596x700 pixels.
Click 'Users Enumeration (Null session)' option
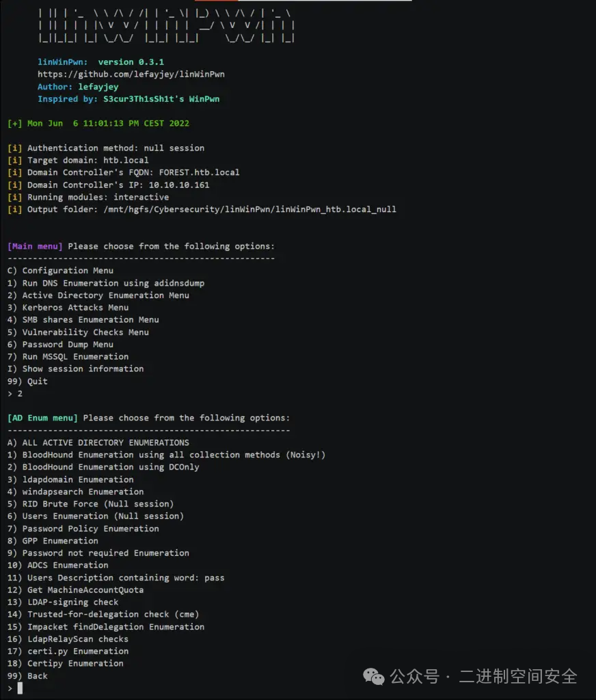[96, 516]
